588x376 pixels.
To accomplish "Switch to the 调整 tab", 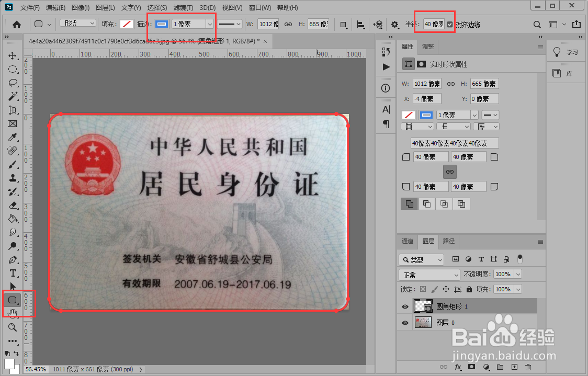I will [x=428, y=47].
